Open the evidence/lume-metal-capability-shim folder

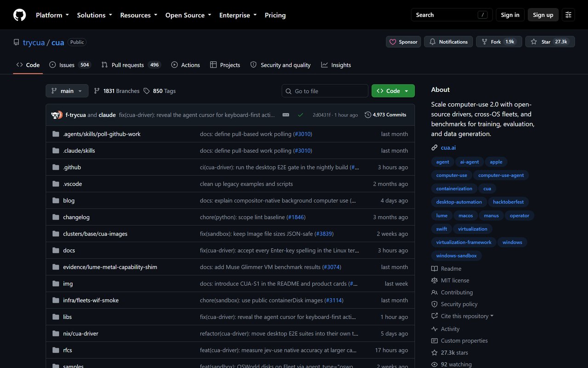coord(110,267)
